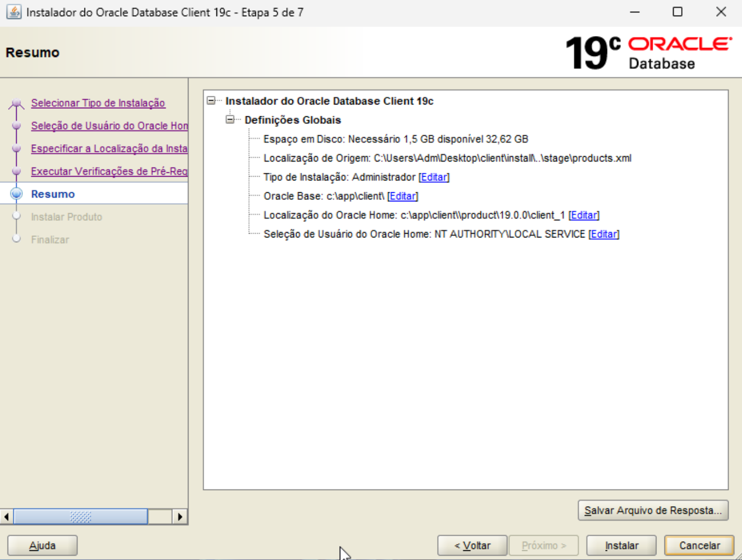Viewport: 742px width, 560px height.
Task: Click the Oracle Database 19c logo
Action: click(x=645, y=52)
